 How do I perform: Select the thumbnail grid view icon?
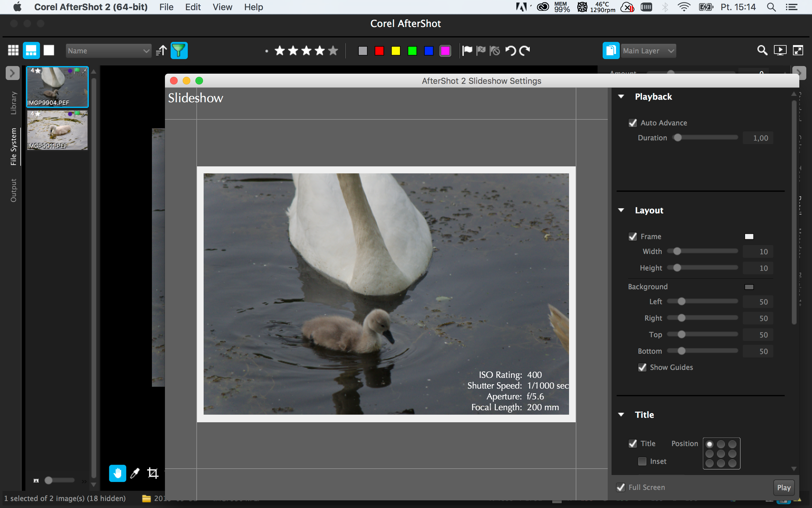coord(13,50)
